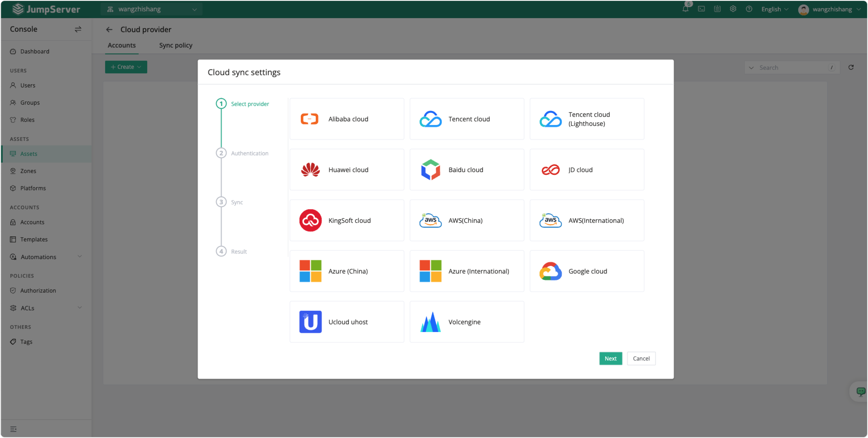Select the Alibaba cloud provider logo
Viewport: 868px width, 438px height.
tap(310, 119)
